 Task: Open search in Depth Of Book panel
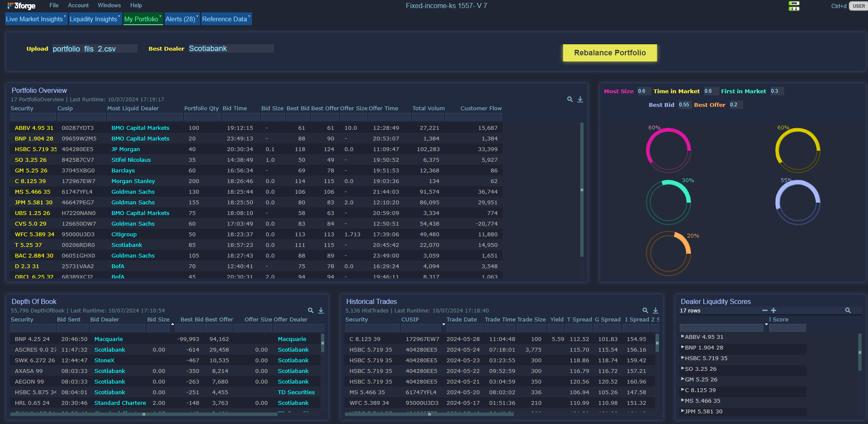(311, 310)
